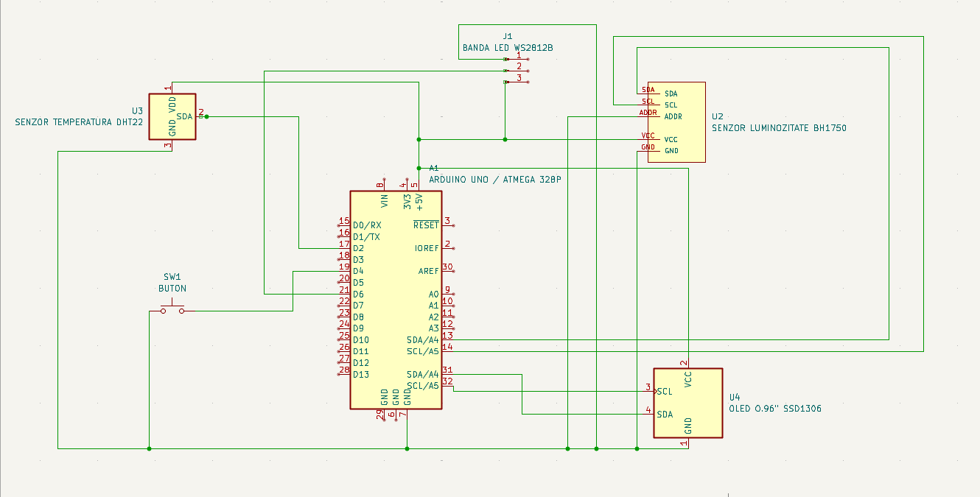Select the SCL pin label inside OLED U4
Screen dimensions: 980x497
(664, 391)
